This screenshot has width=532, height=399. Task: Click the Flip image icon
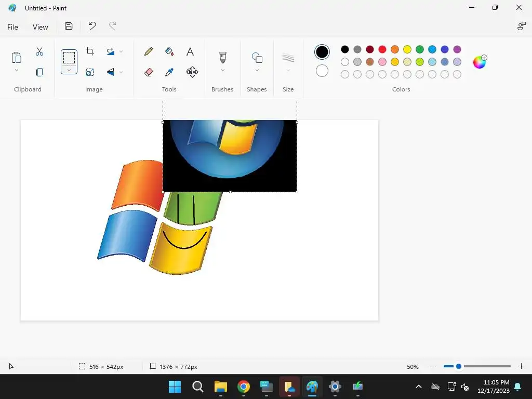[x=111, y=72]
